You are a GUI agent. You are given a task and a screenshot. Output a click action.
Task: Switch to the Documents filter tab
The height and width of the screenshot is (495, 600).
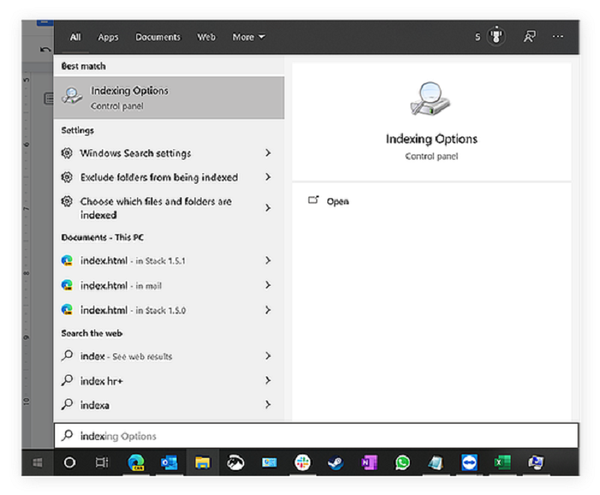(158, 37)
